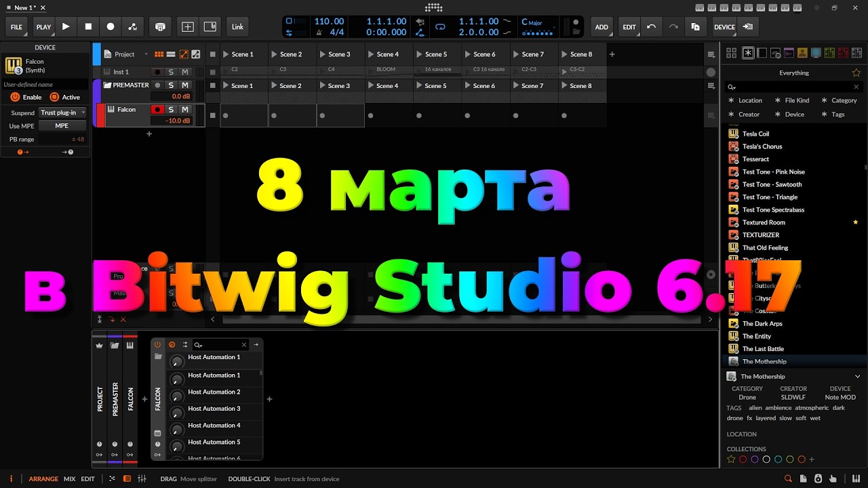Switch to the MIX view

(x=70, y=479)
